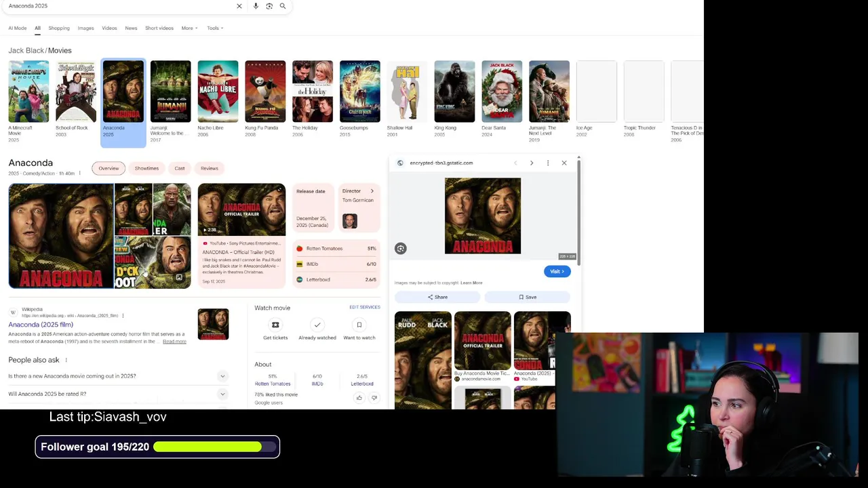The image size is (868, 488).
Task: Click Learn More copyright link
Action: coord(471,283)
